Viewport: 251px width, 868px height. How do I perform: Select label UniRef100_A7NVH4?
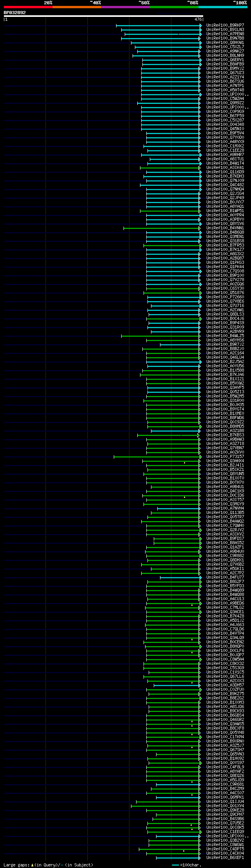(225, 508)
